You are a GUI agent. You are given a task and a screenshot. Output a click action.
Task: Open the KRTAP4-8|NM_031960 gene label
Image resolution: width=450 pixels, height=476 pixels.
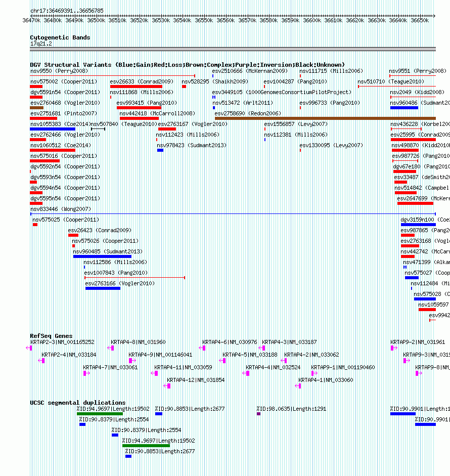point(138,342)
